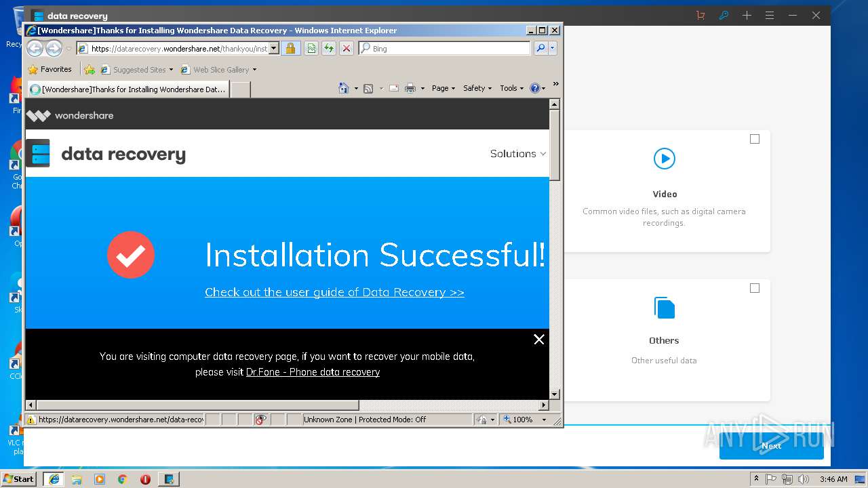This screenshot has width=868, height=488.
Task: Click the IE address bar URL field
Action: [x=179, y=48]
